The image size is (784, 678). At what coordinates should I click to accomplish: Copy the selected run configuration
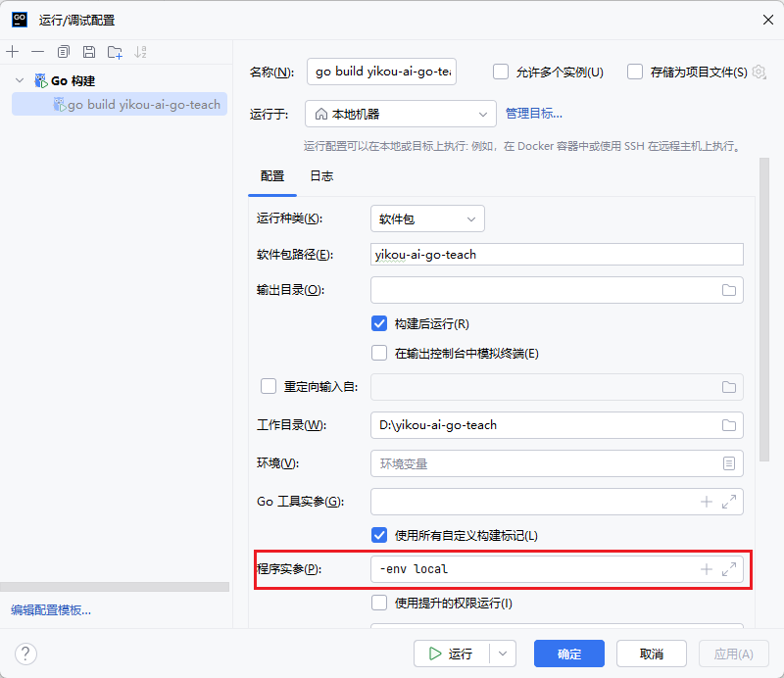[64, 52]
